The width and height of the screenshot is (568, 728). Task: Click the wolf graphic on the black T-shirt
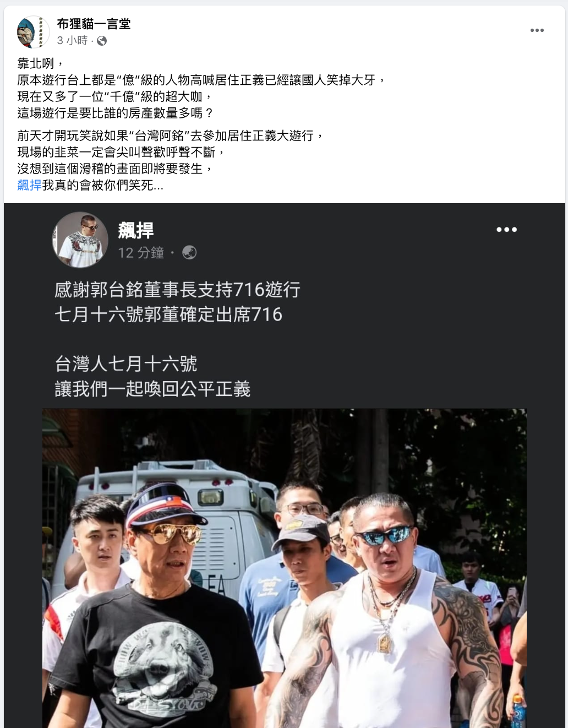tap(163, 661)
